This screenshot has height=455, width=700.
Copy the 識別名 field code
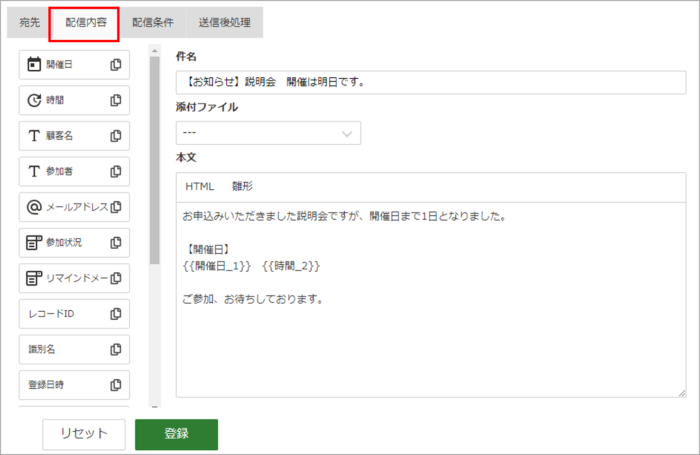(116, 349)
